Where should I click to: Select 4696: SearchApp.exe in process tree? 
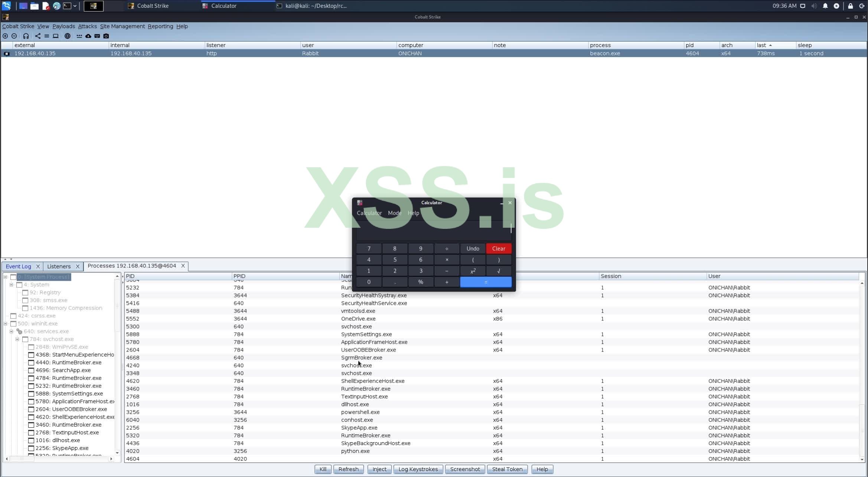(x=71, y=370)
